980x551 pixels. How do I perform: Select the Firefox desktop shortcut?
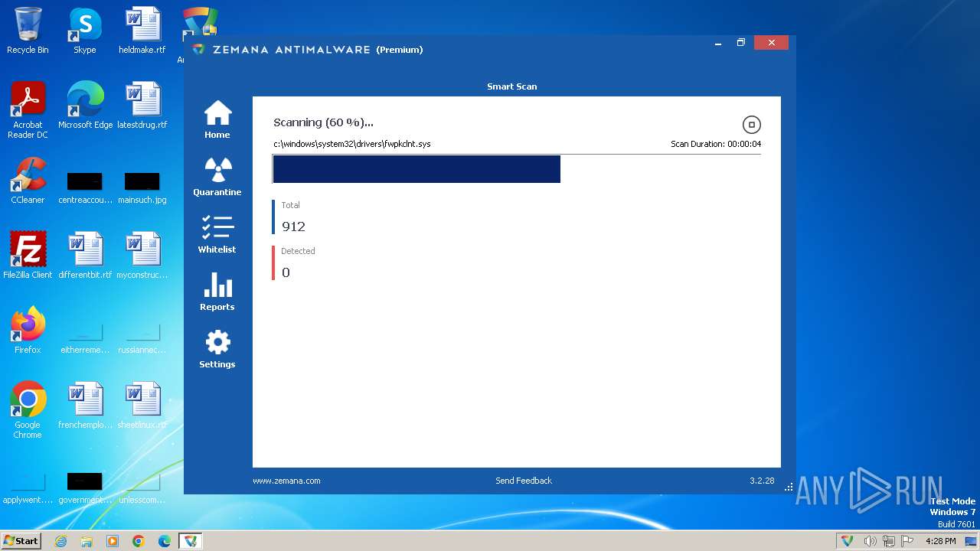click(x=28, y=331)
